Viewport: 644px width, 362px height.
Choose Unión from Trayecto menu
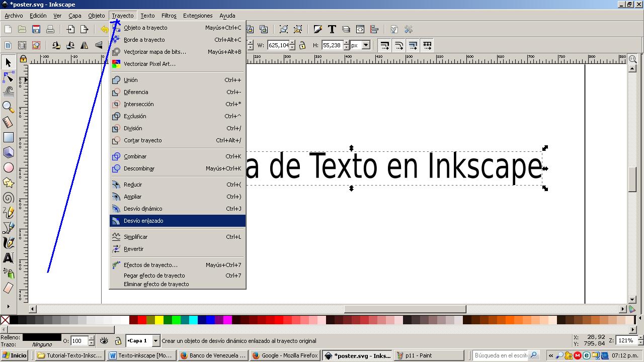point(178,80)
